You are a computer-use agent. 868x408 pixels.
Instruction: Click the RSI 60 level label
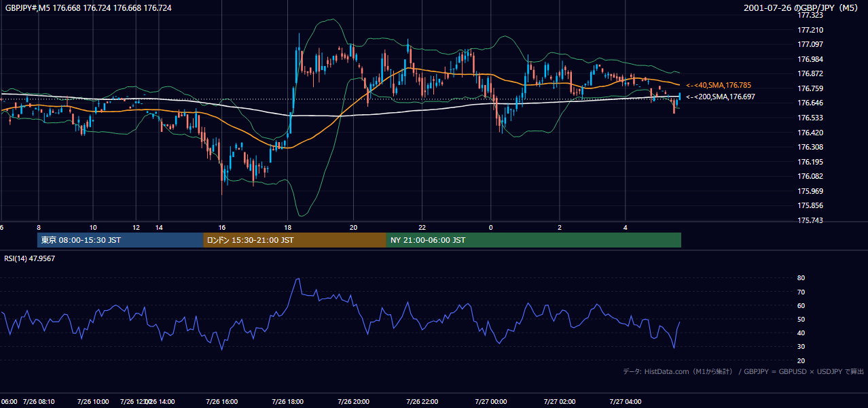tap(801, 305)
